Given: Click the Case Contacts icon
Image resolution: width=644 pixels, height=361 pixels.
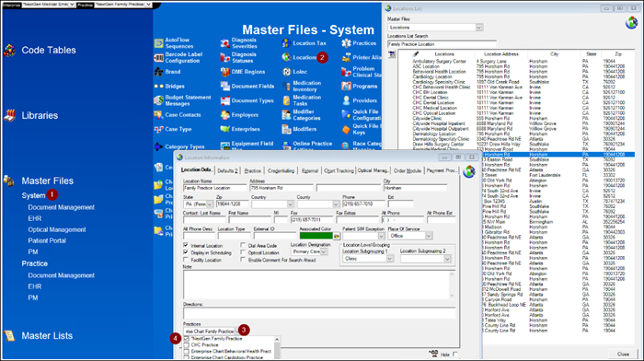Looking at the screenshot, I should click(x=159, y=115).
